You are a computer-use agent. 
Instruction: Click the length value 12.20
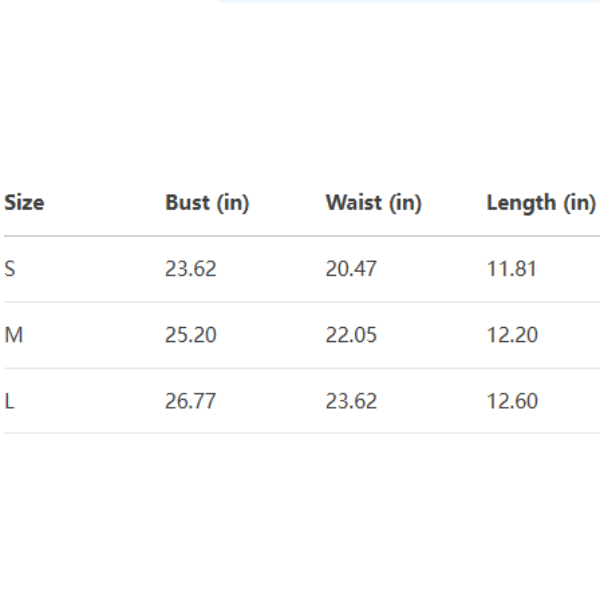512,335
